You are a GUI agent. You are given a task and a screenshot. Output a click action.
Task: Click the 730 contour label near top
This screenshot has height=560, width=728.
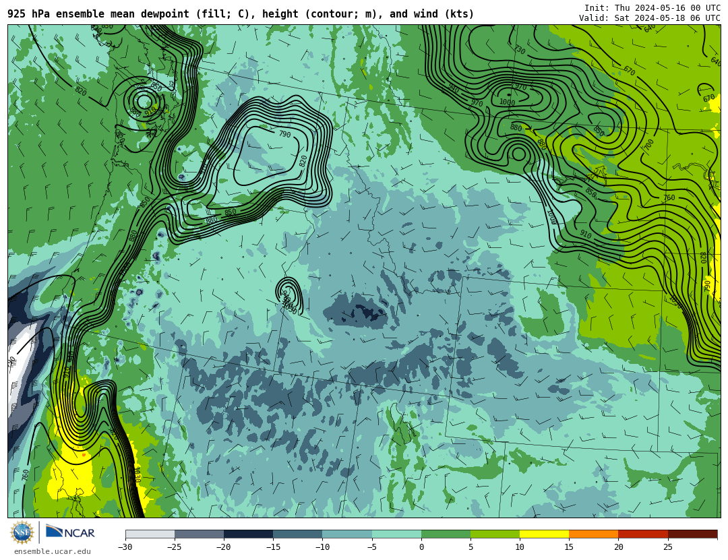(520, 49)
